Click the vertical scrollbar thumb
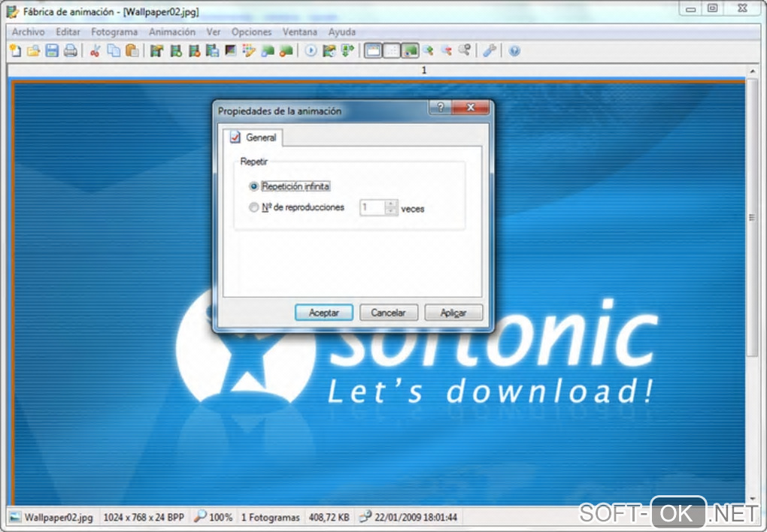Image resolution: width=767 pixels, height=532 pixels. click(x=752, y=218)
